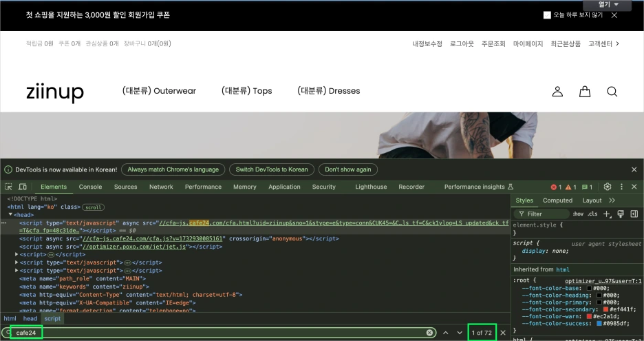Open the (대분류) Tops category

(246, 91)
